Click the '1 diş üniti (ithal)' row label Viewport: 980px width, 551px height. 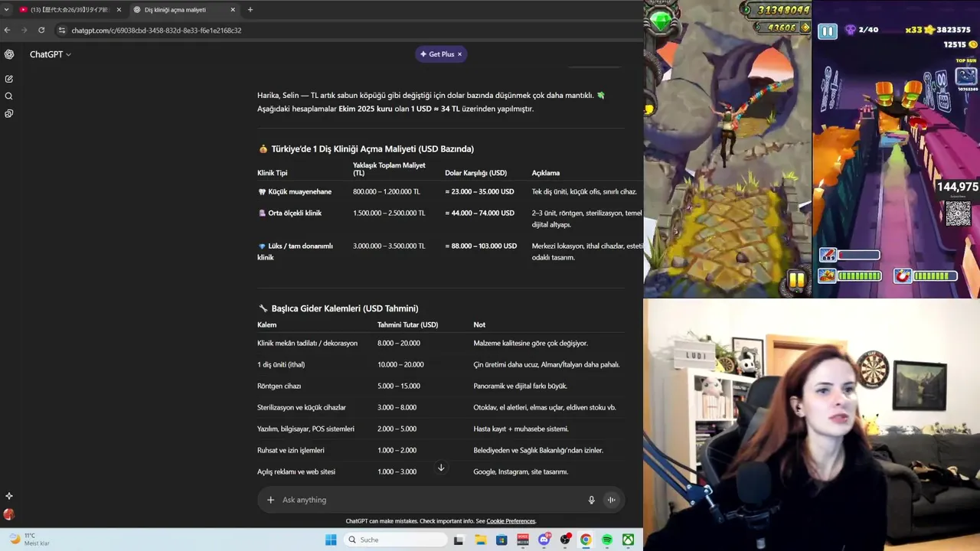(281, 365)
